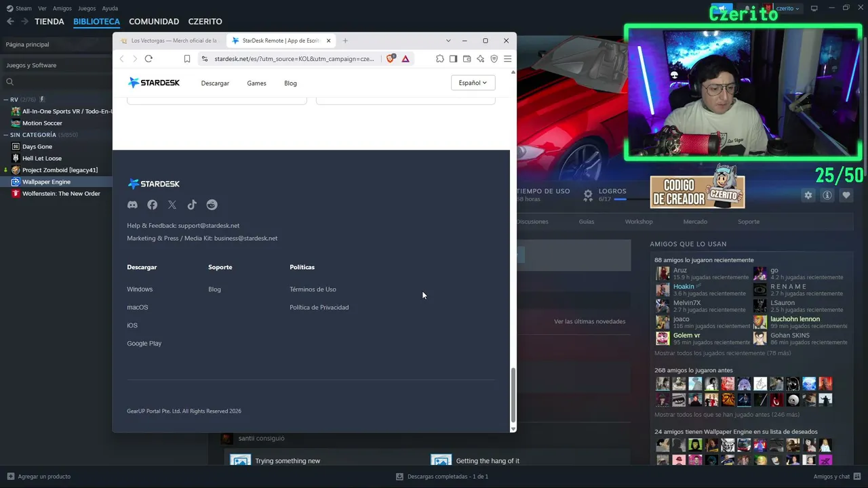Open StarDesk's TikTok social icon
This screenshot has width=868, height=488.
coord(192,205)
